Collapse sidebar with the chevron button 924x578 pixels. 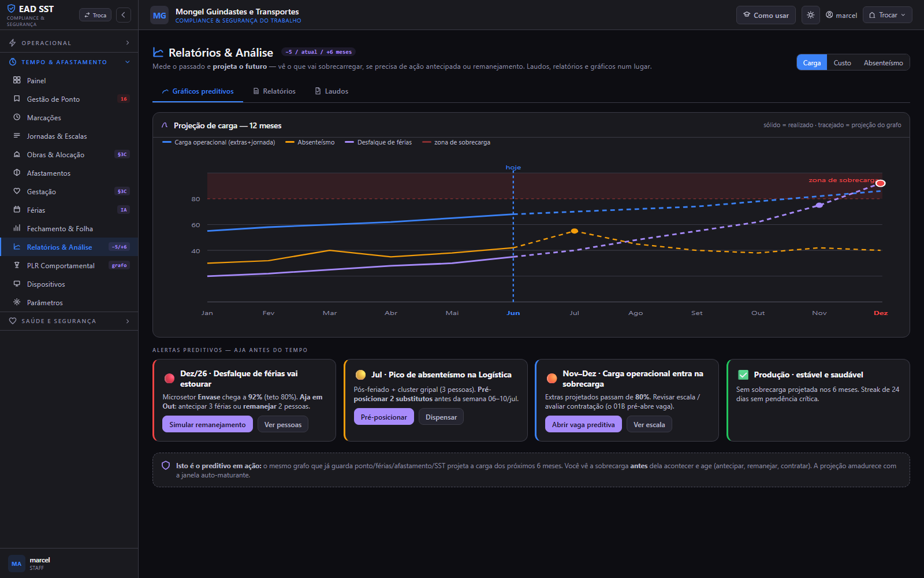[123, 15]
